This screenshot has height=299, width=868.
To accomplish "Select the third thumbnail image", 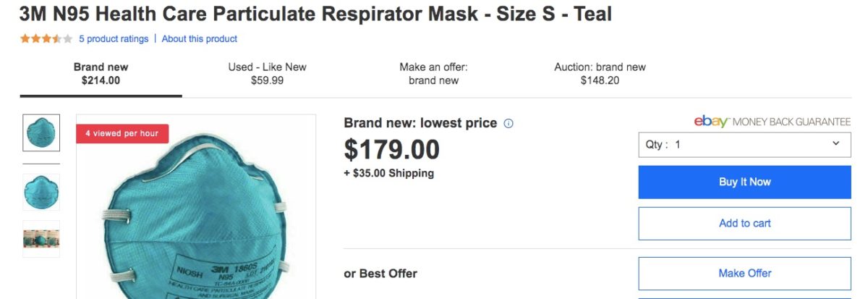I will tap(41, 239).
